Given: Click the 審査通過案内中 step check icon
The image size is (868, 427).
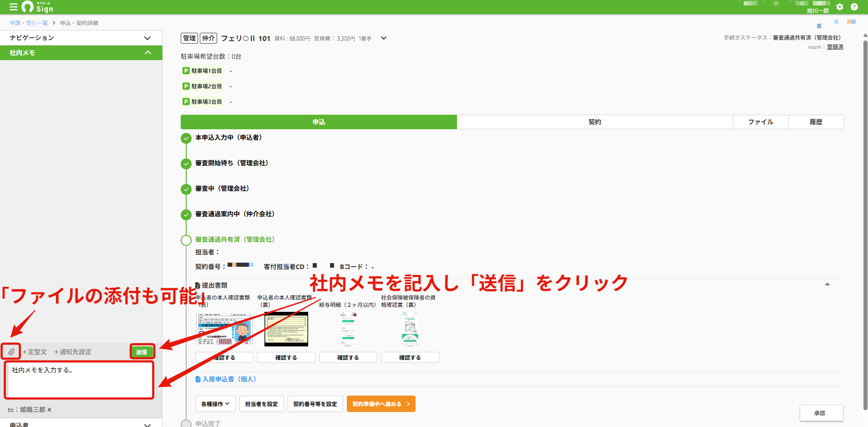Looking at the screenshot, I should [x=186, y=214].
